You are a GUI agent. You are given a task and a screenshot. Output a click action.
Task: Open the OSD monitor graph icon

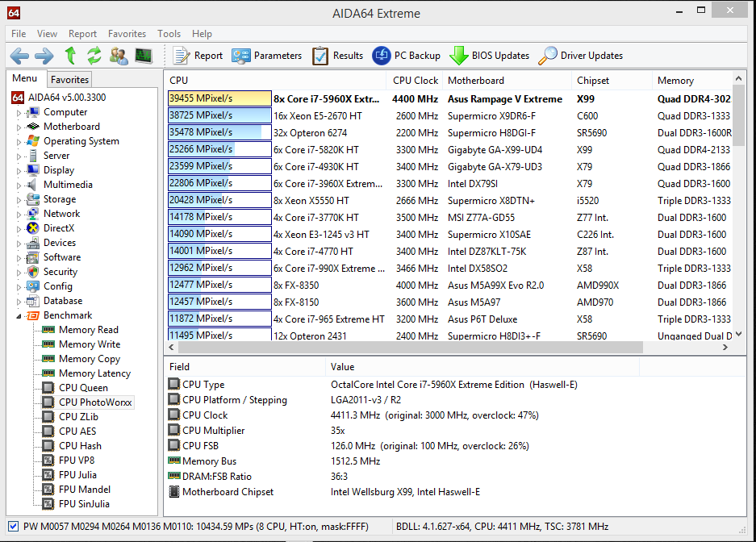click(x=143, y=56)
